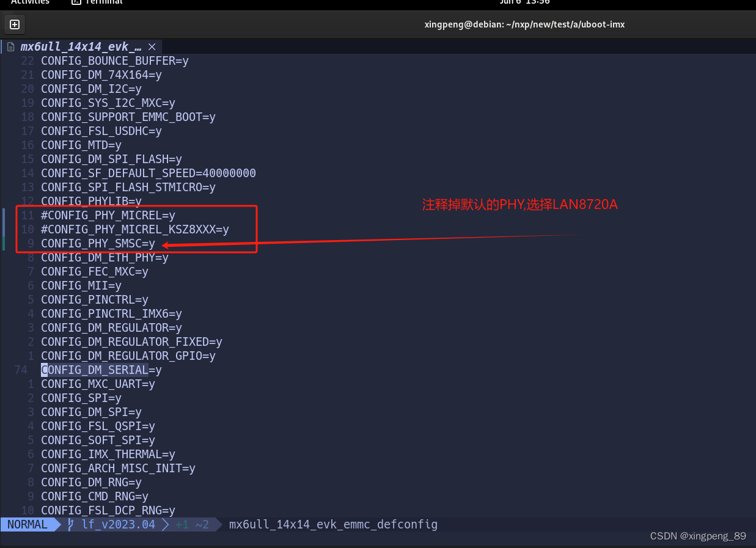
Task: Select the mx6ull_14x14_evk buffer tab
Action: click(x=79, y=46)
